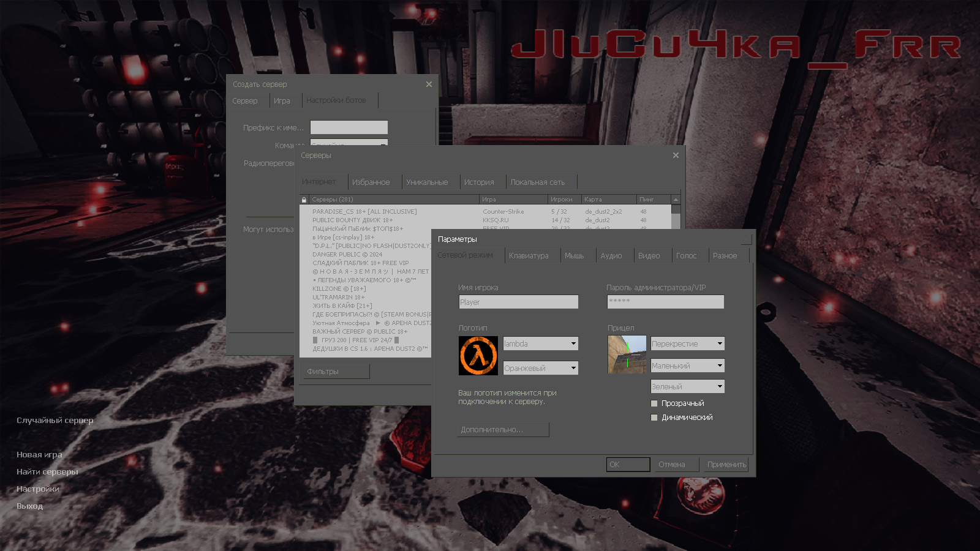This screenshot has height=551, width=980.
Task: Open the Маленький size dropdown
Action: tap(720, 365)
